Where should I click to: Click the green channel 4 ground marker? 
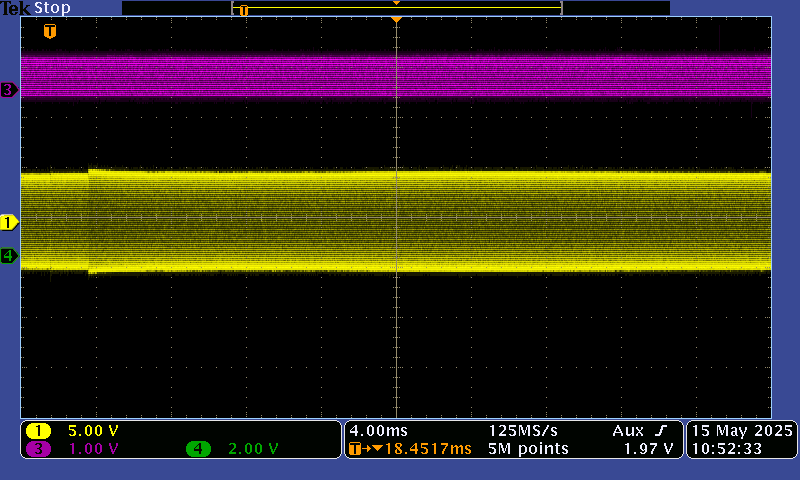pos(9,256)
